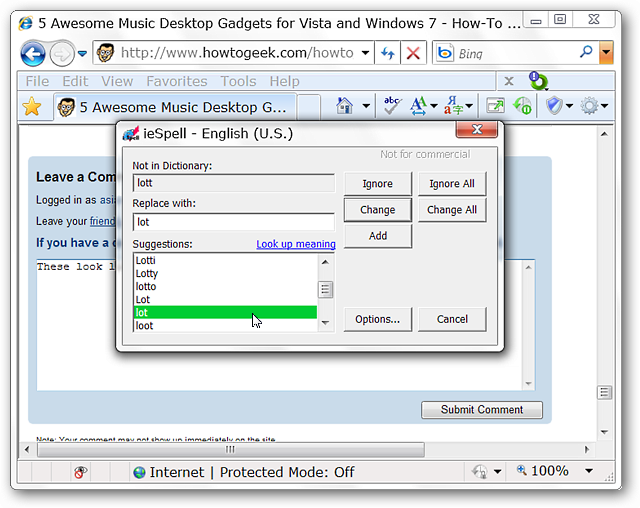The width and height of the screenshot is (640, 508).
Task: Open the Safety shield toolbar icon
Action: point(554,106)
